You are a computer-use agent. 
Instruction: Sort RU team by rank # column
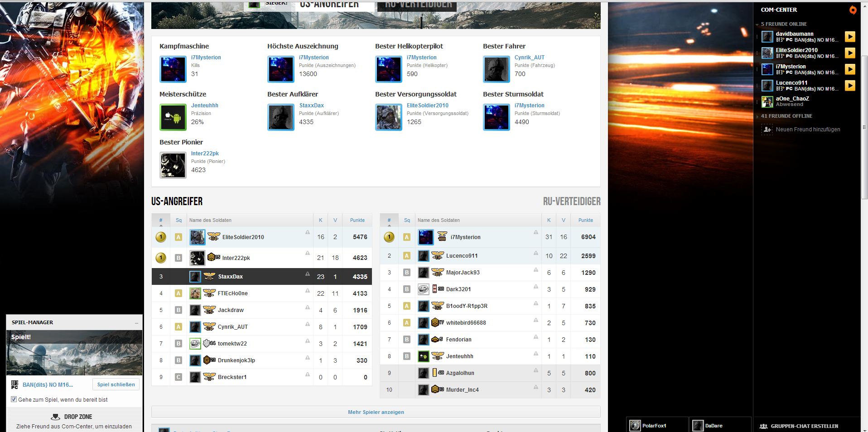[x=389, y=221]
